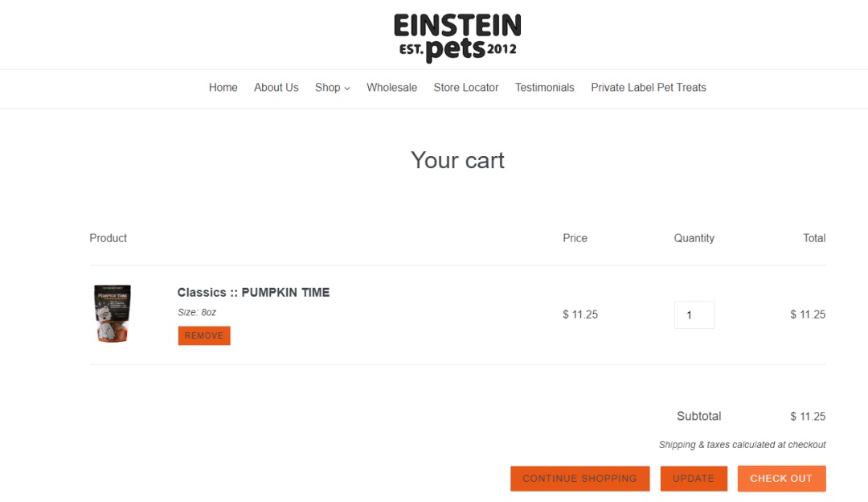Open the Classics :: PUMPKIN TIME product link
Screen dimensions: 868x502
[253, 292]
